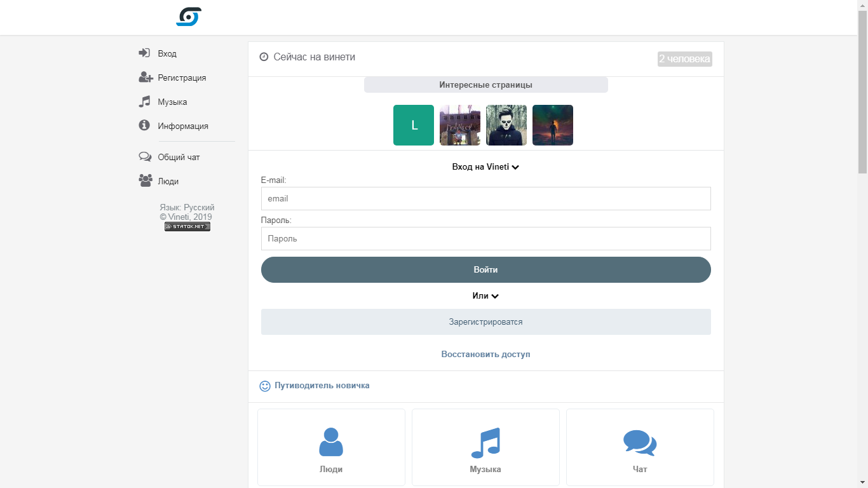Click the music note icon in sidebar

coord(145,102)
